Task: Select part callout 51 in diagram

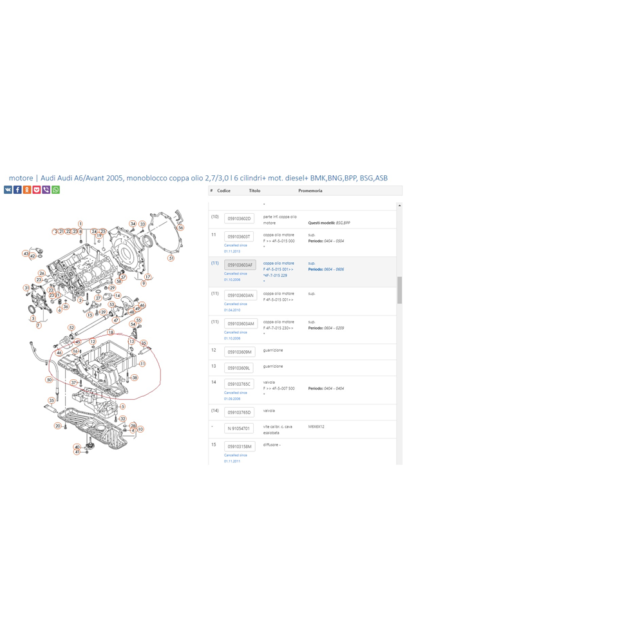Action: [x=171, y=258]
